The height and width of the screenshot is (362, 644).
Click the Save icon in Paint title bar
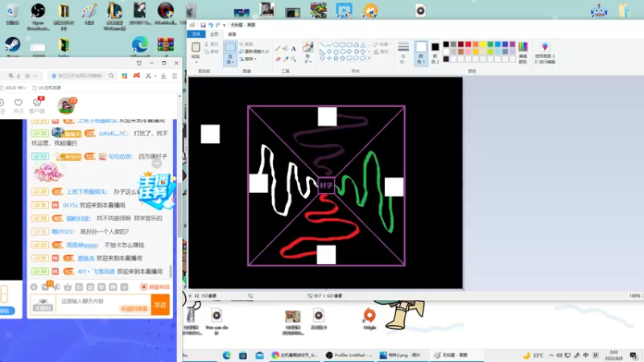[x=203, y=25]
